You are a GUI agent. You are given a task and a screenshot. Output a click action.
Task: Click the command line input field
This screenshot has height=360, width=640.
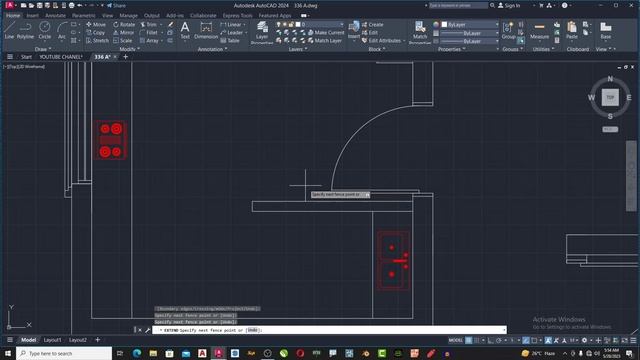(329, 330)
